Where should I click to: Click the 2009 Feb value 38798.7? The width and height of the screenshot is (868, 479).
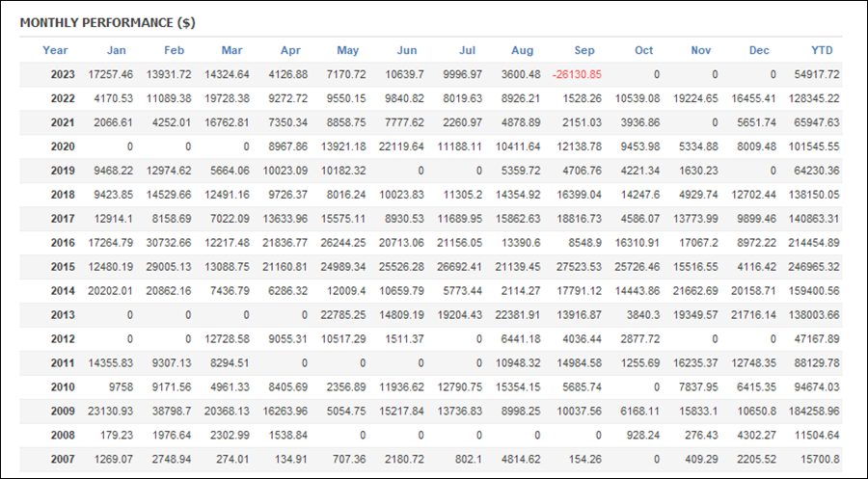168,411
